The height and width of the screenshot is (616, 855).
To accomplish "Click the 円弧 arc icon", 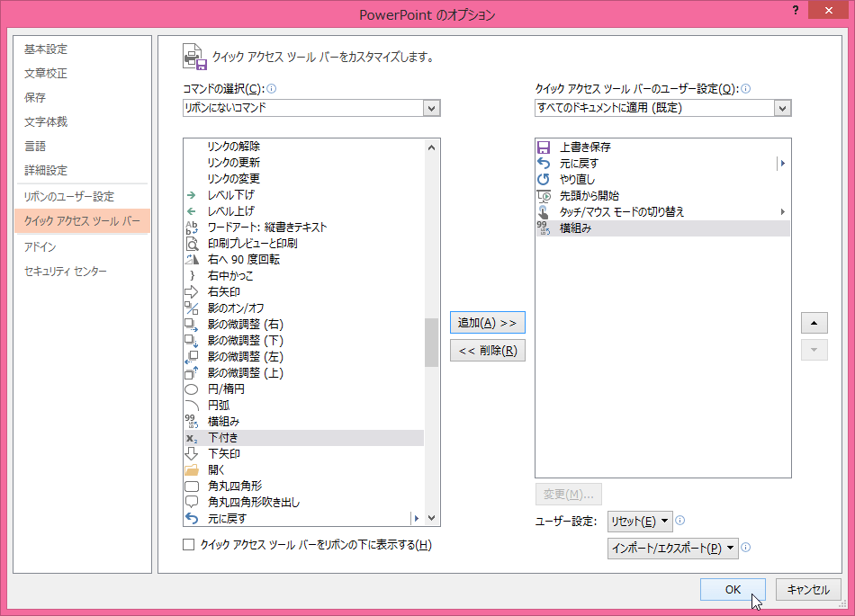I will [192, 406].
